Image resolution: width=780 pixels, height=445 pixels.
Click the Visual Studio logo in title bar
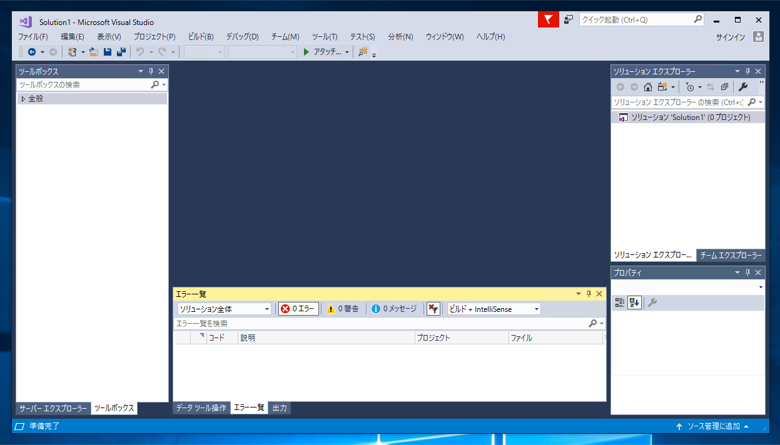pyautogui.click(x=25, y=22)
